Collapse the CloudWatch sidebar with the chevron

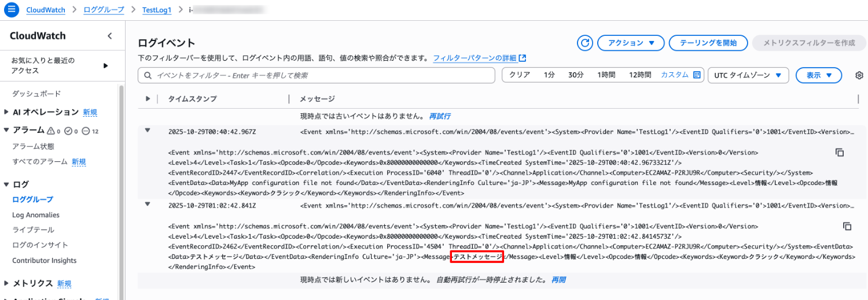110,36
